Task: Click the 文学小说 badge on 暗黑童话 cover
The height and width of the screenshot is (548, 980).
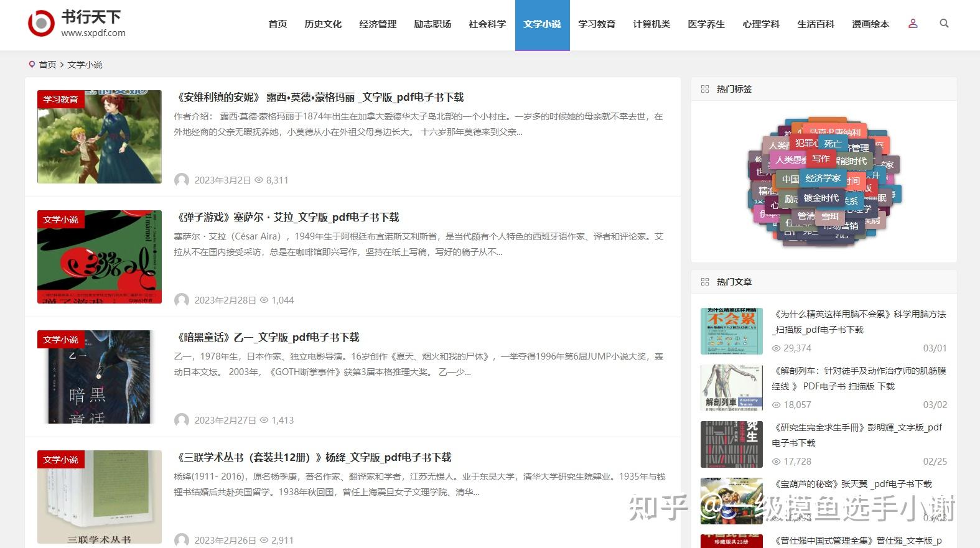Action: 60,340
